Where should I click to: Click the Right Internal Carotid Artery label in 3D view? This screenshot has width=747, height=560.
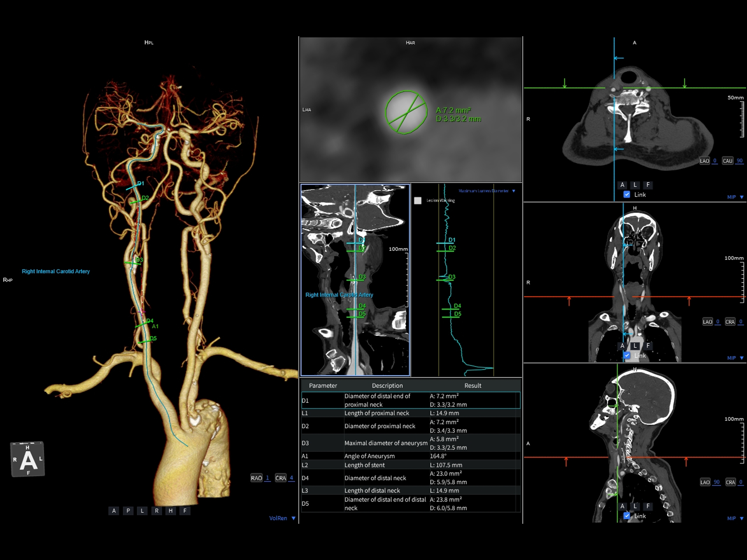point(56,271)
